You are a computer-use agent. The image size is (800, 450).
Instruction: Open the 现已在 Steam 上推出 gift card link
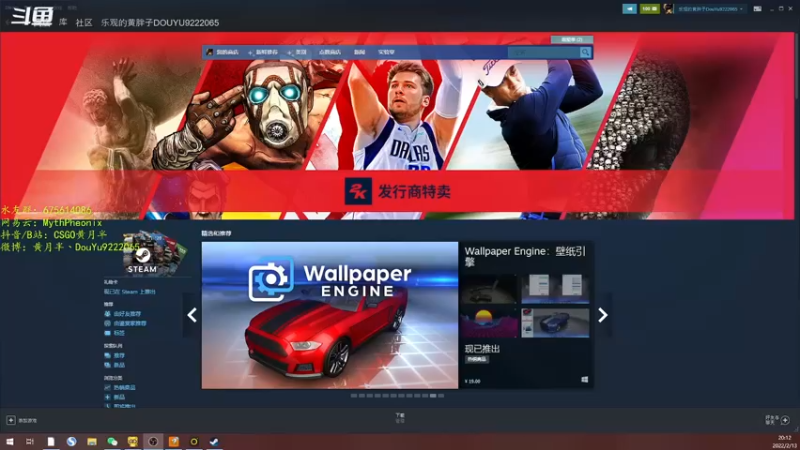click(x=130, y=292)
